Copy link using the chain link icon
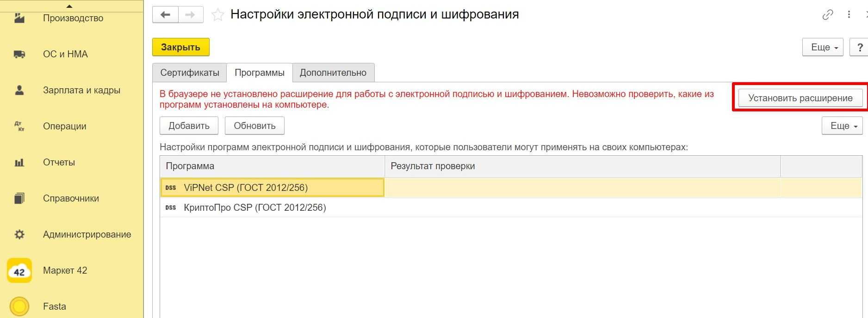Viewport: 868px width, 318px height. pyautogui.click(x=828, y=15)
